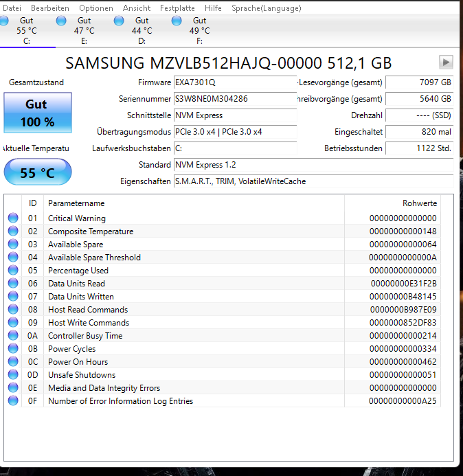Click the status icon for Composite Temperature
The image size is (463, 476).
[13, 231]
